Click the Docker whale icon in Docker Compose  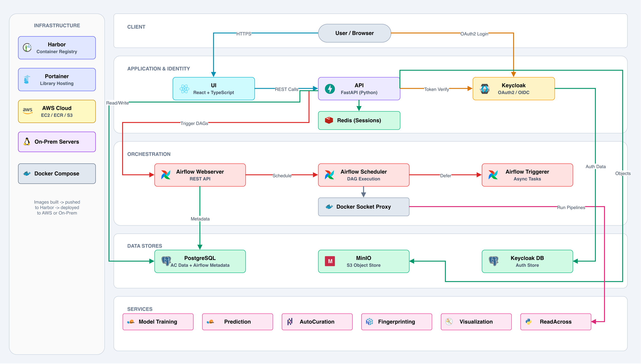coord(27,174)
